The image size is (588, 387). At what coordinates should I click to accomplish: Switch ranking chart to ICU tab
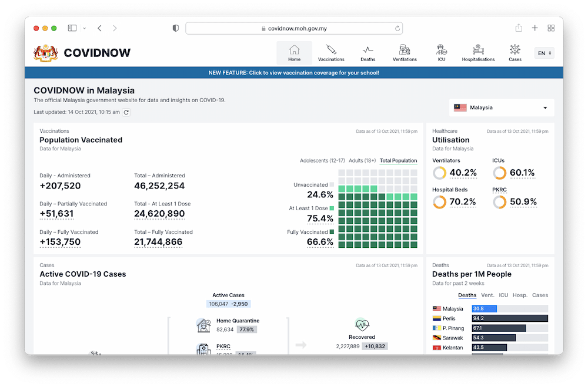[x=503, y=295]
